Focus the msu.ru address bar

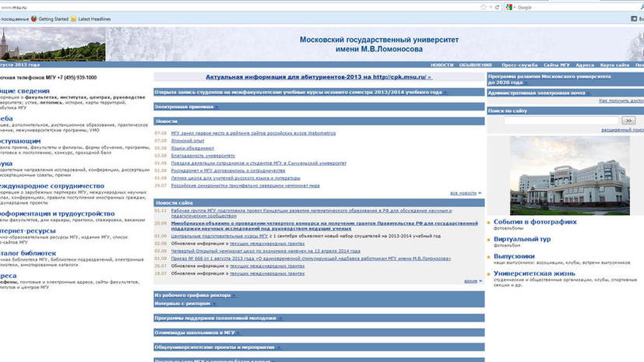[238, 7]
